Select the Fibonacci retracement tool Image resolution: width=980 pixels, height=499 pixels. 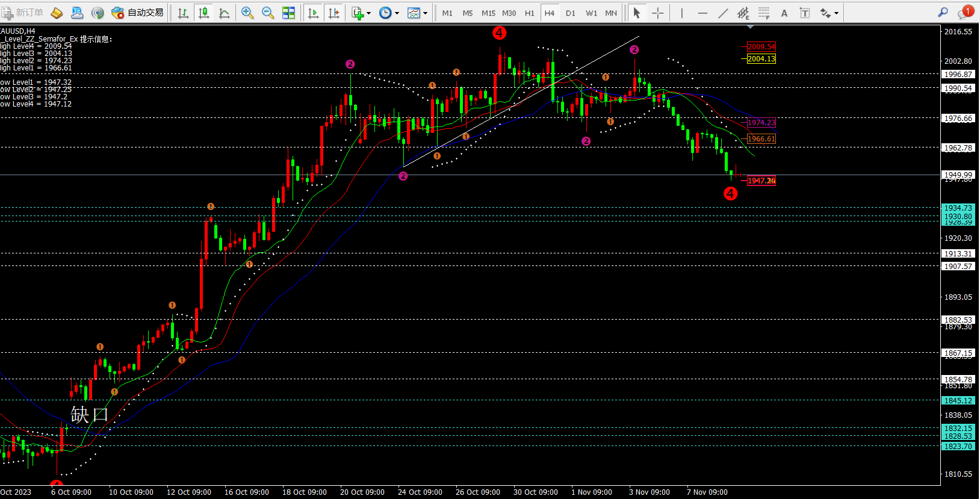pyautogui.click(x=764, y=13)
